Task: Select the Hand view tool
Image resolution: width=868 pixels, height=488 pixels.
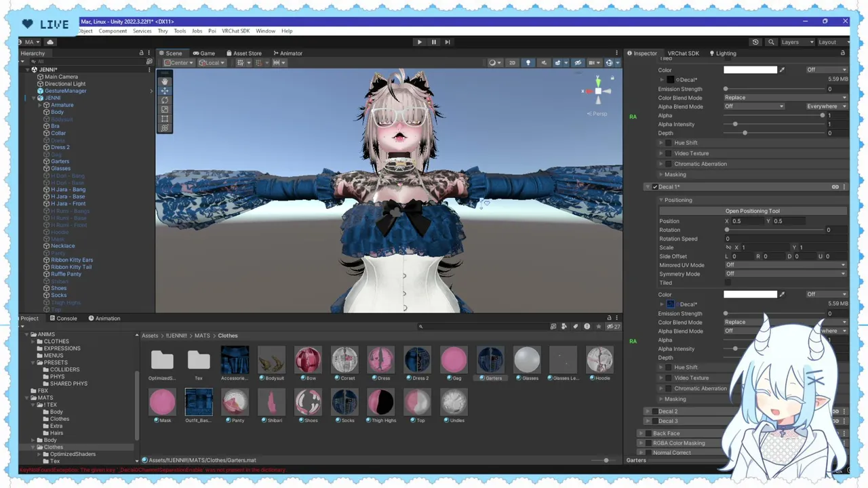Action: (164, 81)
